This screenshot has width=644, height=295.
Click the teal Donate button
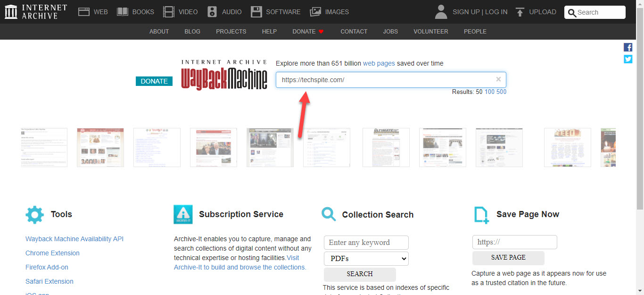click(x=154, y=81)
